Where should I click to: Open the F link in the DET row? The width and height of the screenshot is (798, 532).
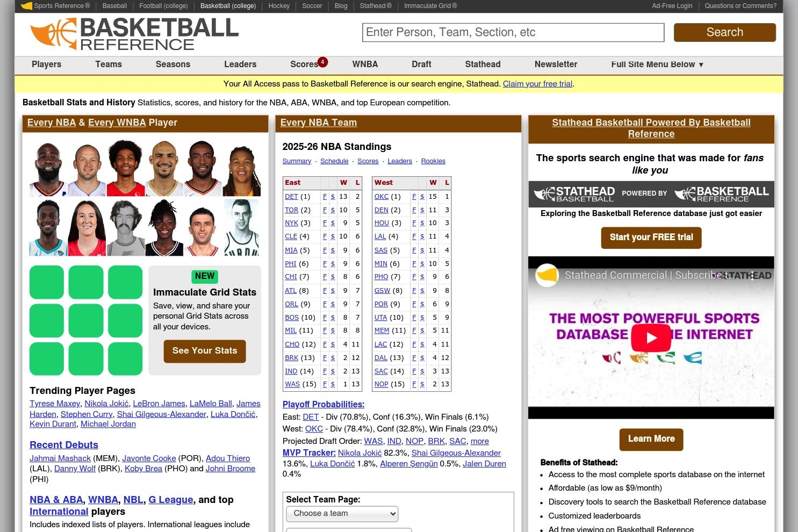[x=325, y=197]
